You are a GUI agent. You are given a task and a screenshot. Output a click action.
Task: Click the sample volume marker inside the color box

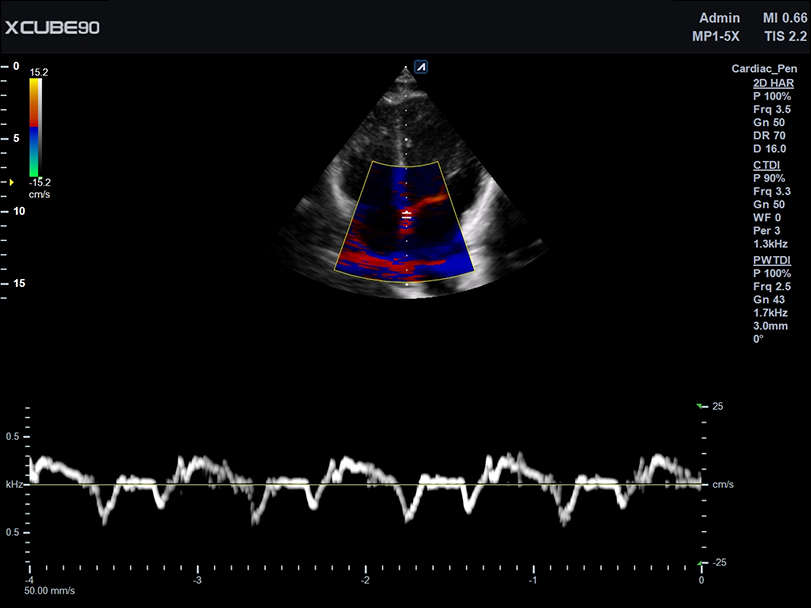click(x=407, y=213)
